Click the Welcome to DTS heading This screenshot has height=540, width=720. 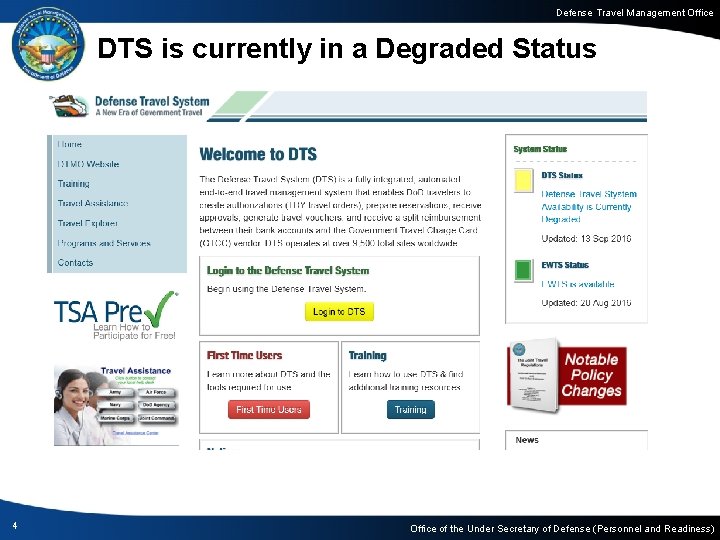(x=258, y=154)
